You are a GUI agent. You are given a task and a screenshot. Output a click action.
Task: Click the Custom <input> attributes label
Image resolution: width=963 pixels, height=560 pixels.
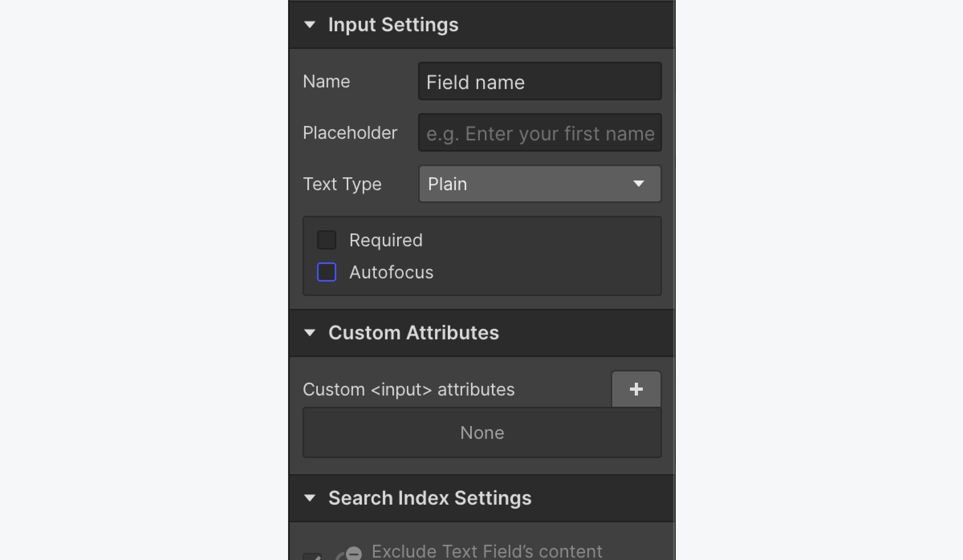click(x=408, y=390)
